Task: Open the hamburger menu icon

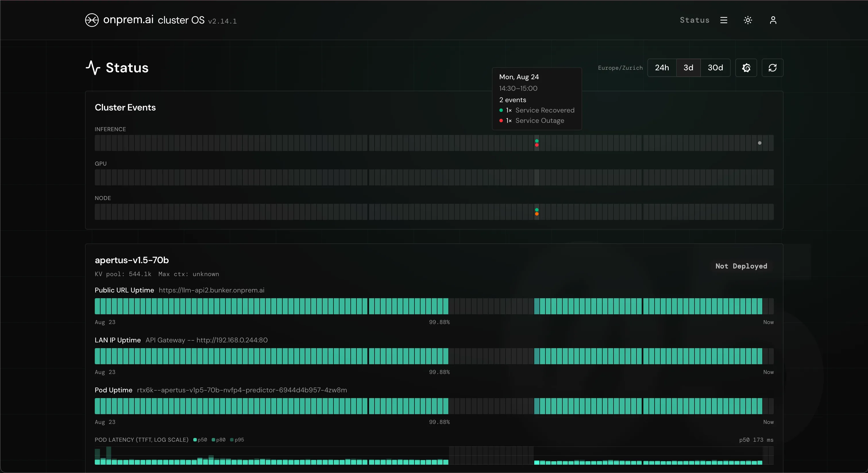Action: pyautogui.click(x=724, y=20)
